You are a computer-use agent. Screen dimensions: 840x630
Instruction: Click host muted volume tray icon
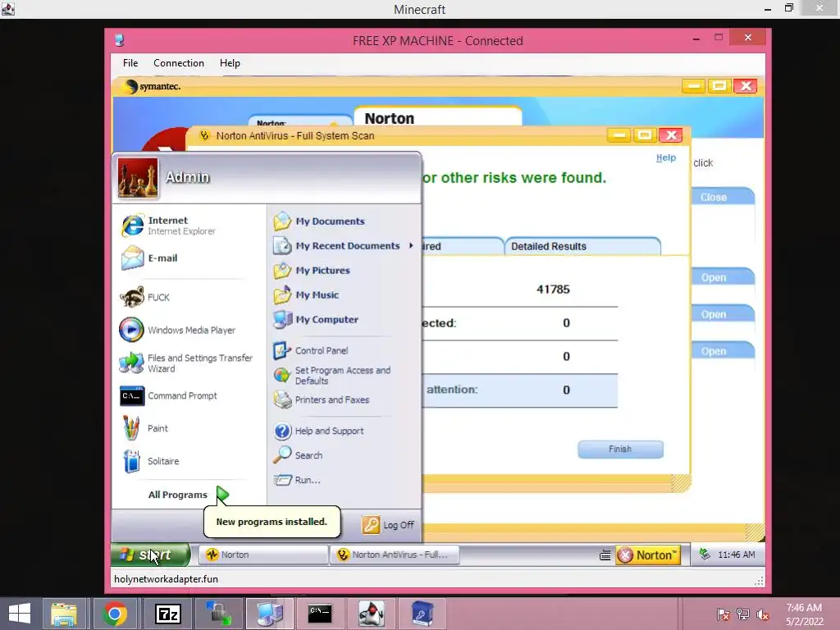(x=762, y=614)
